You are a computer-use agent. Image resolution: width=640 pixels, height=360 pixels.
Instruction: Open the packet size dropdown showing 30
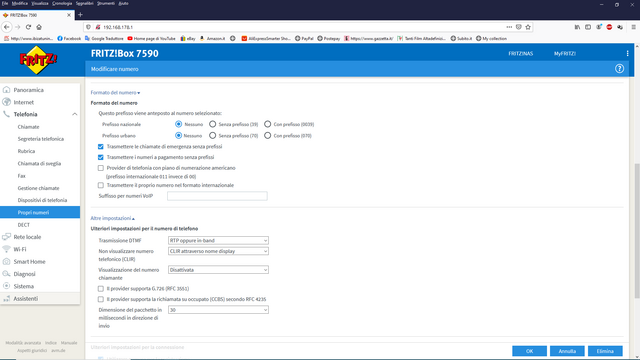coord(218,310)
